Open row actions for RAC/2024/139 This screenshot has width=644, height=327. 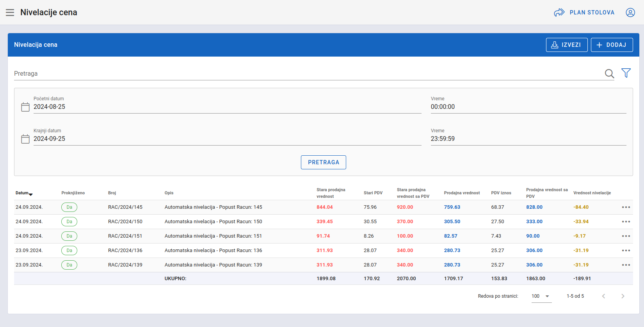pyautogui.click(x=626, y=265)
